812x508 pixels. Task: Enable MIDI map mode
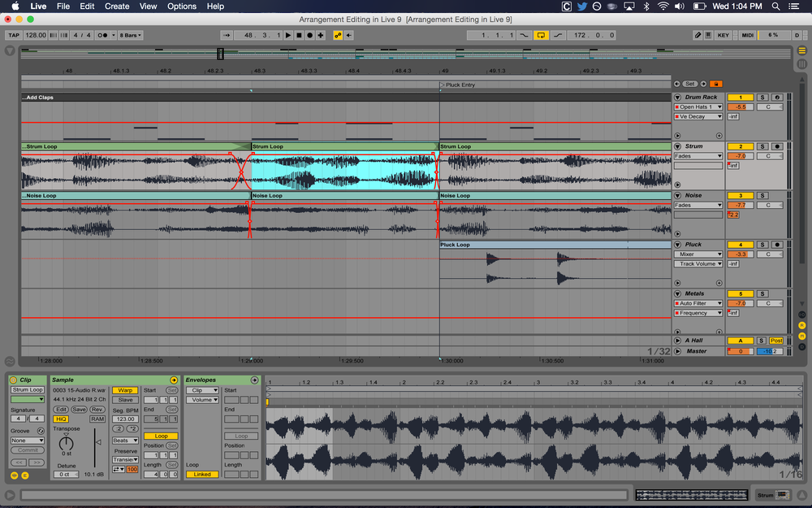747,35
